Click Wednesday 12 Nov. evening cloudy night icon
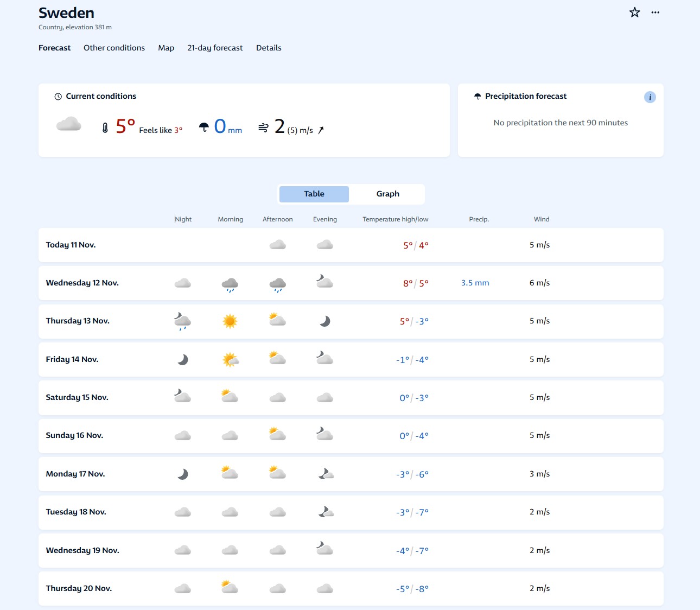Viewport: 700px width, 610px height. point(325,282)
